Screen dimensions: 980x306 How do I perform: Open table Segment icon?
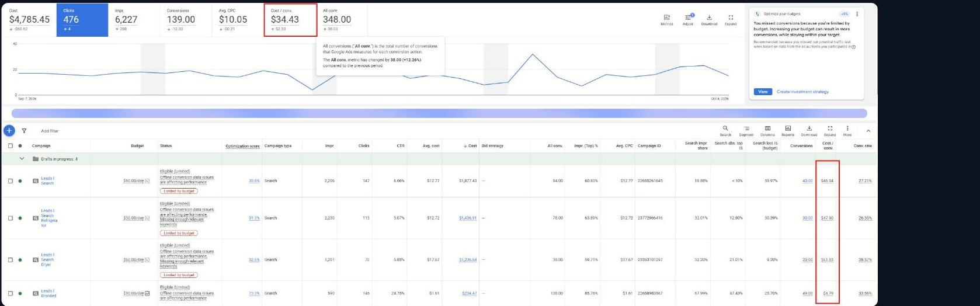coord(746,128)
